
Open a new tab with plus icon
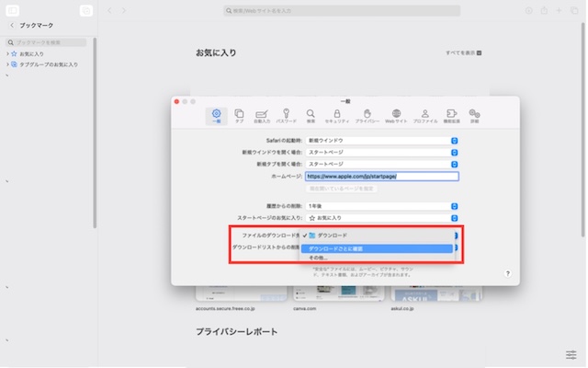(x=559, y=10)
